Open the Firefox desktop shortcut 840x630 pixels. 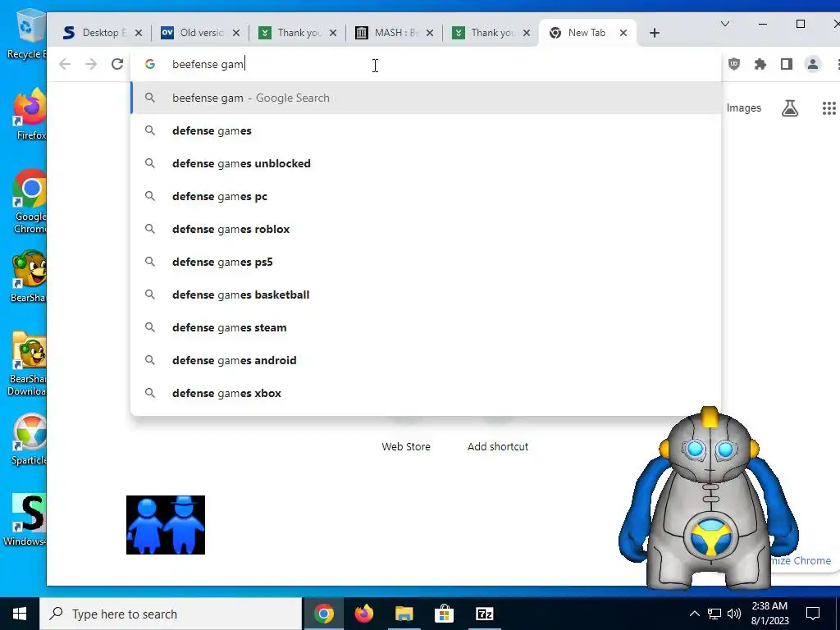click(30, 115)
